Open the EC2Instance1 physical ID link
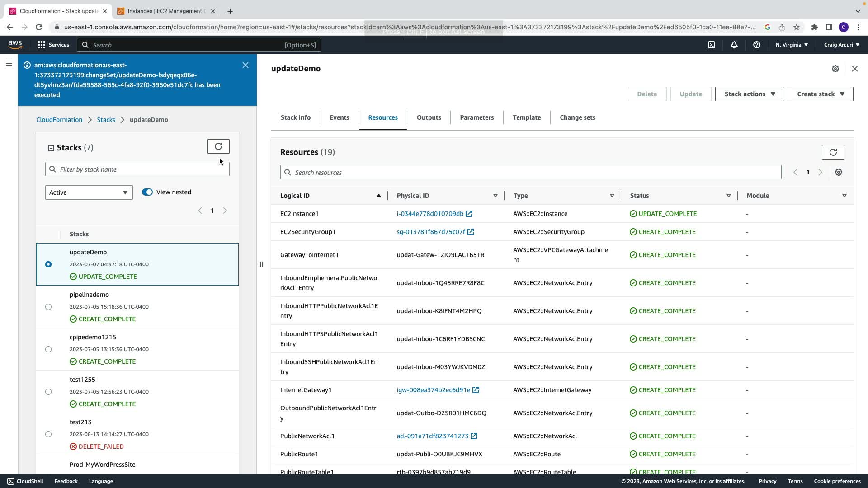The image size is (868, 488). pyautogui.click(x=430, y=214)
